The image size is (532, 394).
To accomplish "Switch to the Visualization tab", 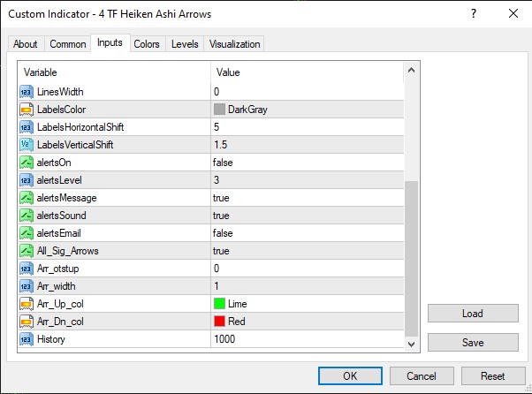I will 234,44.
